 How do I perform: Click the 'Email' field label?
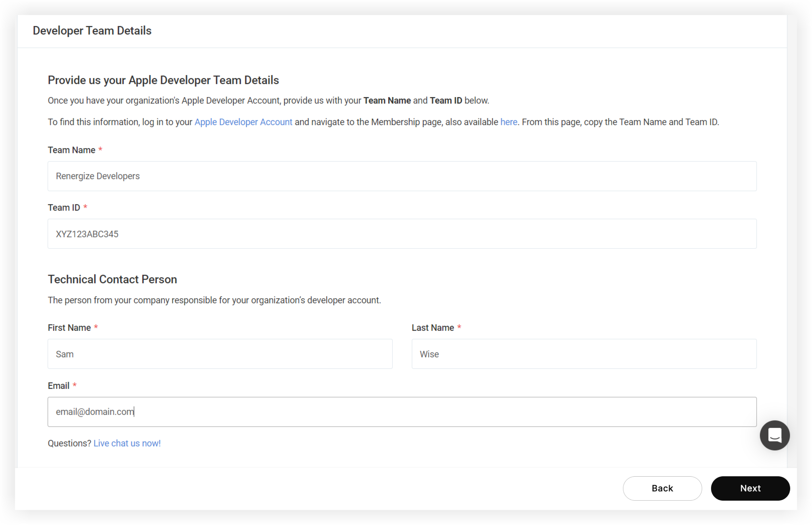click(59, 386)
